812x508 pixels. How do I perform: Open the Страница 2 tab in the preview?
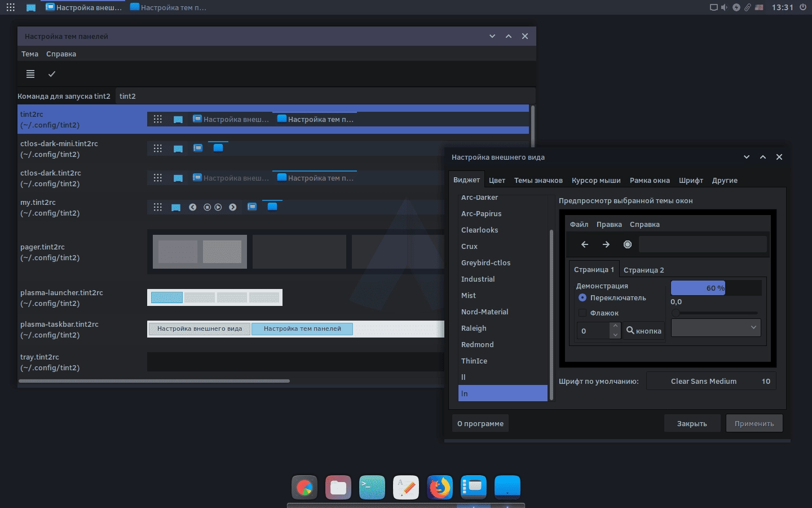(644, 270)
